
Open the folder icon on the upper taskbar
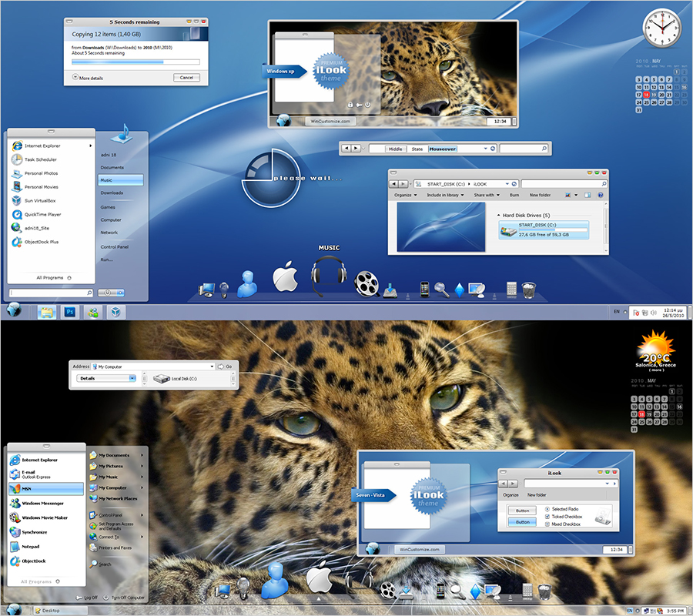click(x=47, y=313)
